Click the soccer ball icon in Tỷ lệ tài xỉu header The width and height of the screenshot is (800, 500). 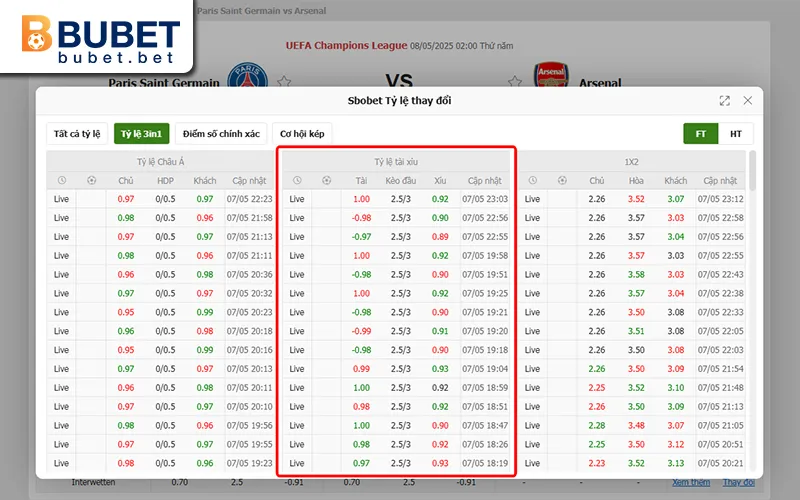(x=327, y=180)
